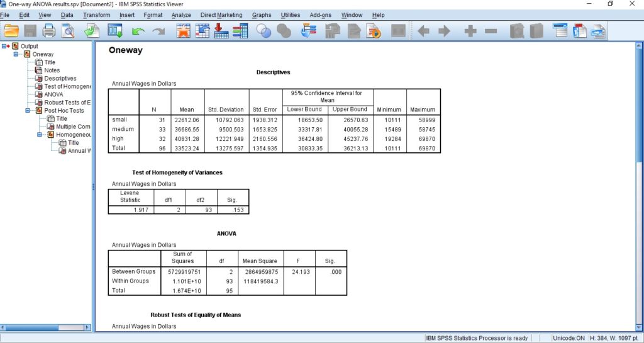The image size is (644, 343).
Task: Select ANOVA in the outline tree
Action: 54,94
